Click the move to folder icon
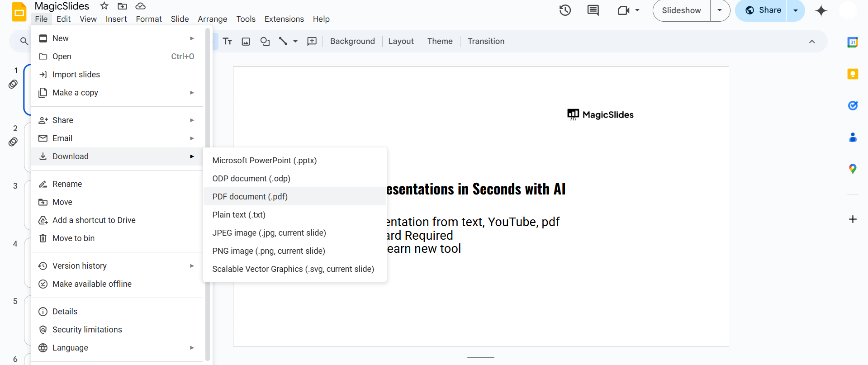This screenshot has width=868, height=365. (x=122, y=6)
